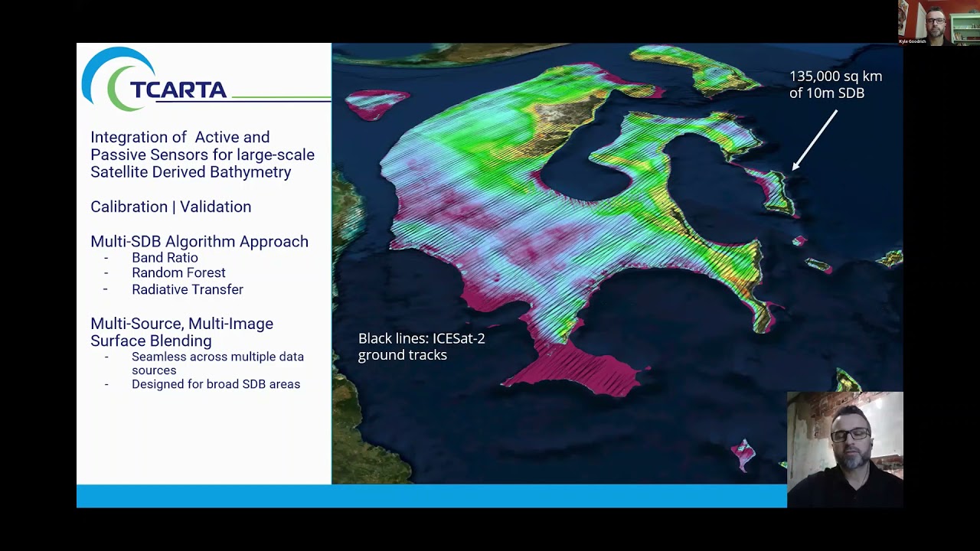
Task: Select the 'Radiative Transfer' bullet
Action: coord(188,289)
